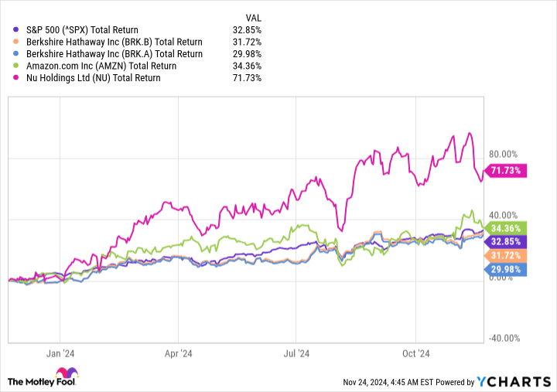
Task: Select Berkshire Hathaway (BRK.A) Total Return label
Action: tap(114, 54)
